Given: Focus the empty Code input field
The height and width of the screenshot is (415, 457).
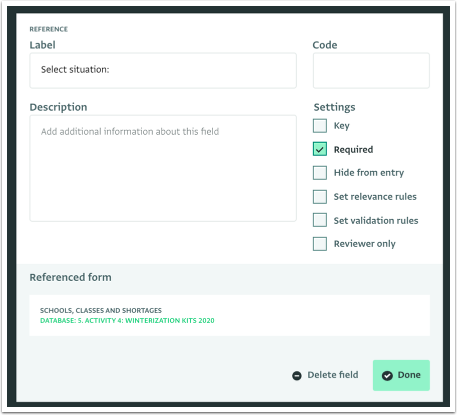Looking at the screenshot, I should pos(371,70).
